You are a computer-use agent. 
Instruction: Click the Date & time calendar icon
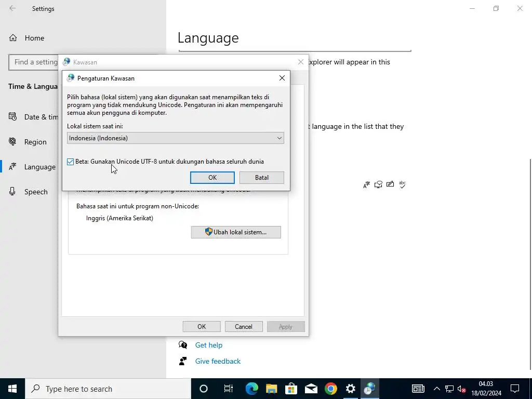click(12, 117)
